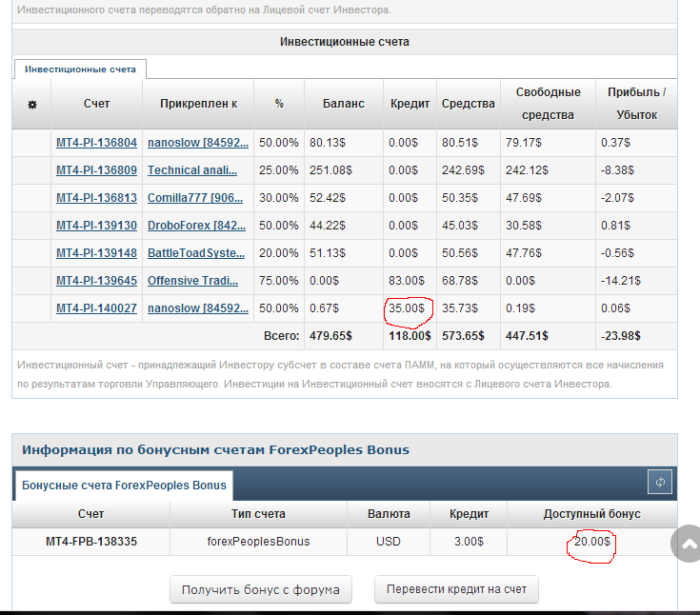
Task: Click the Свободные средства column header
Action: [x=549, y=104]
